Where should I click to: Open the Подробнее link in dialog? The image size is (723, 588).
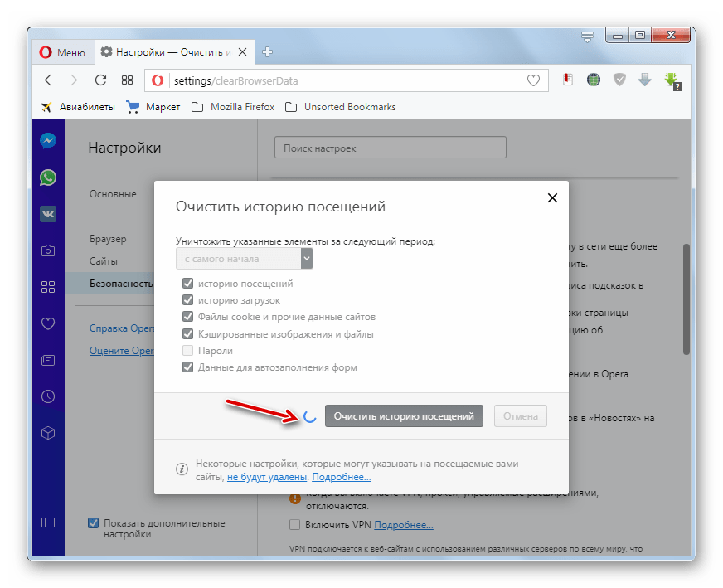[x=342, y=477]
